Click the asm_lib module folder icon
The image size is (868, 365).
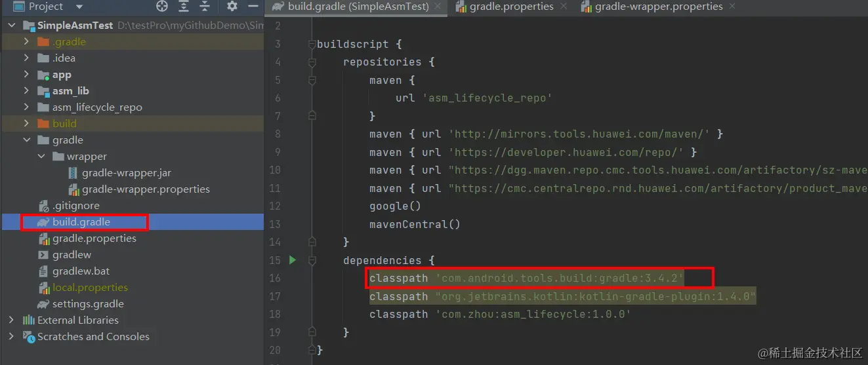[x=44, y=91]
